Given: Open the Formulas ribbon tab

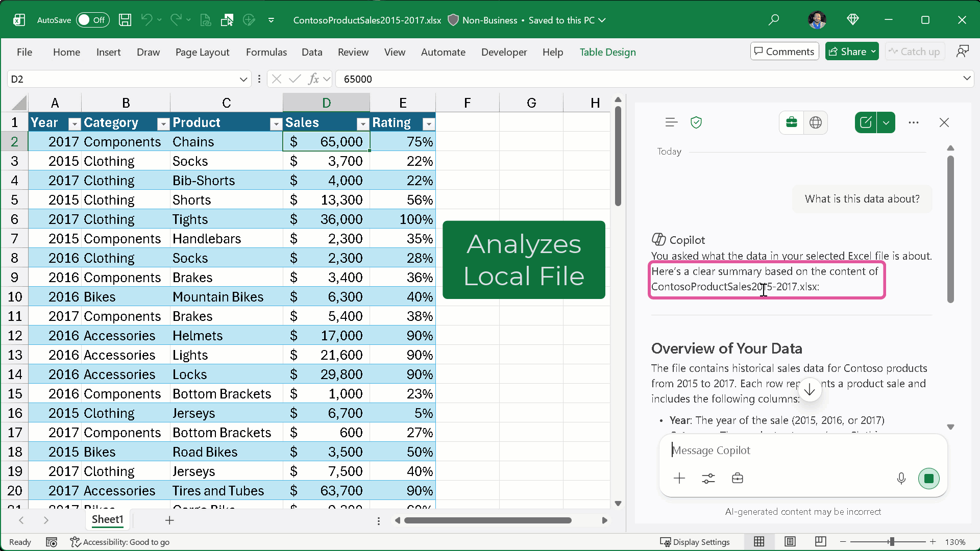Looking at the screenshot, I should (266, 52).
